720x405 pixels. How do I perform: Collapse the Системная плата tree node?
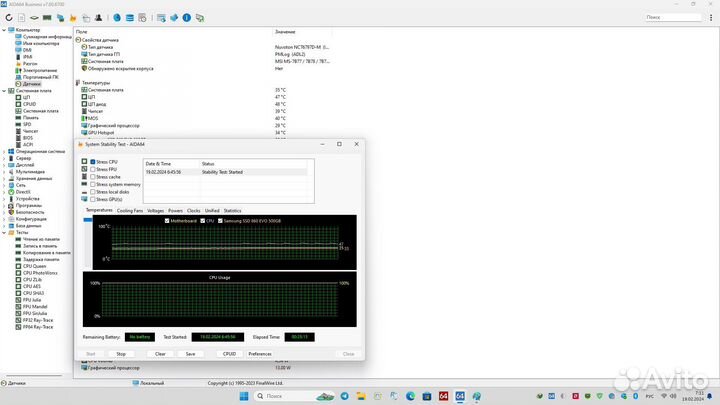point(4,90)
